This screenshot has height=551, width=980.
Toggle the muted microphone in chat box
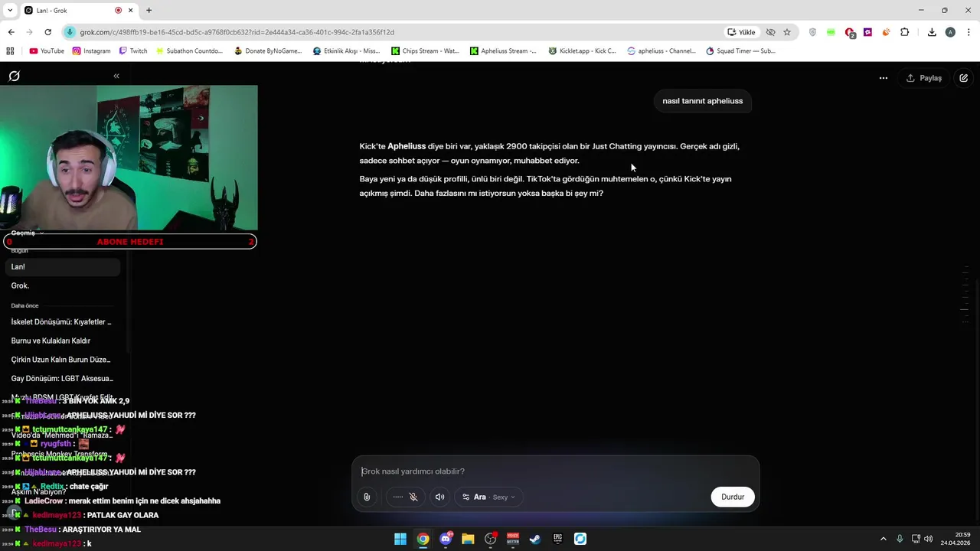click(x=413, y=497)
